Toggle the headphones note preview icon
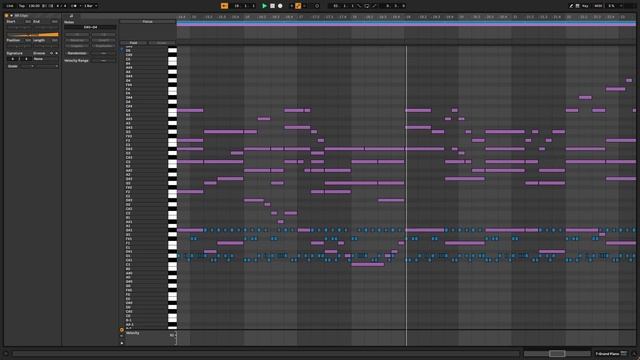Image resolution: width=640 pixels, height=360 pixels. [x=122, y=49]
